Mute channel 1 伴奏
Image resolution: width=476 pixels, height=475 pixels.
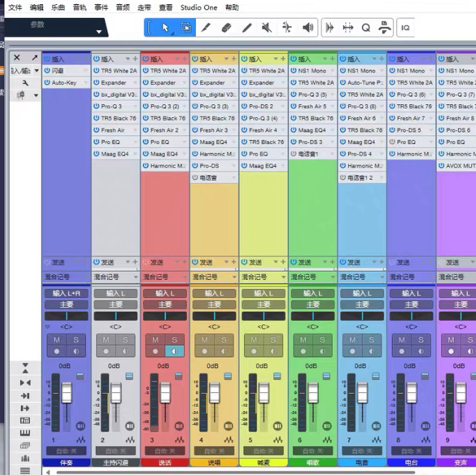click(57, 340)
